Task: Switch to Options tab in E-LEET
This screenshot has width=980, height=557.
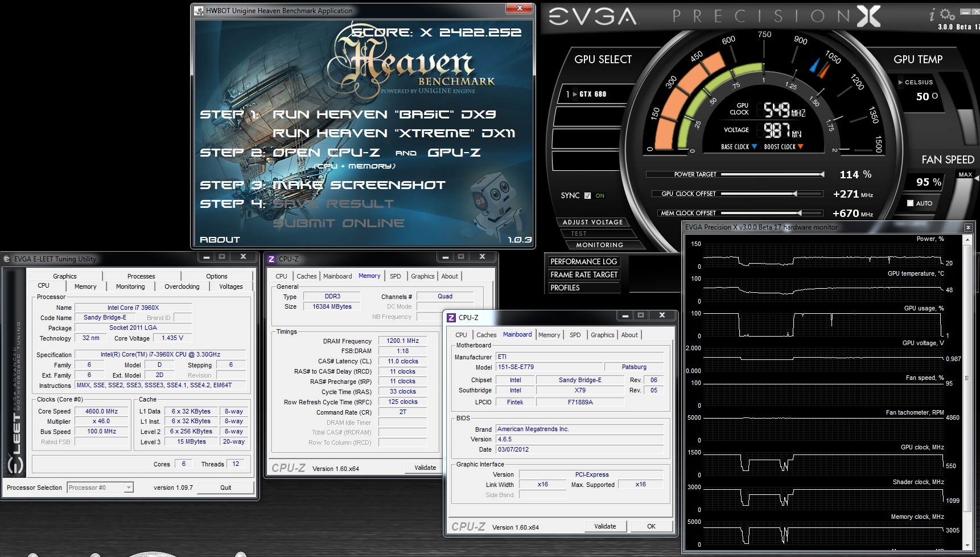Action: pyautogui.click(x=216, y=276)
